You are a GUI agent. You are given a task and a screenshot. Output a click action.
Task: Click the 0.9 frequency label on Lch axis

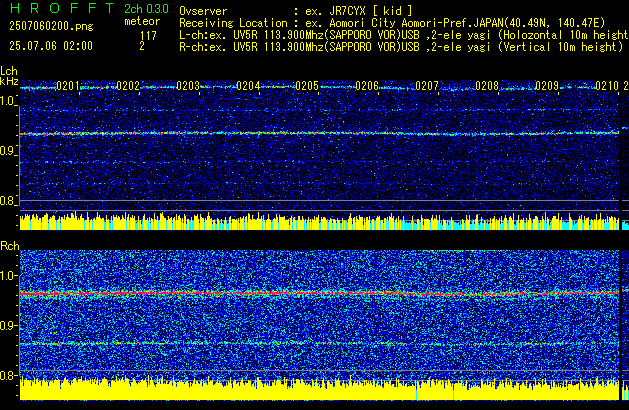tap(8, 151)
